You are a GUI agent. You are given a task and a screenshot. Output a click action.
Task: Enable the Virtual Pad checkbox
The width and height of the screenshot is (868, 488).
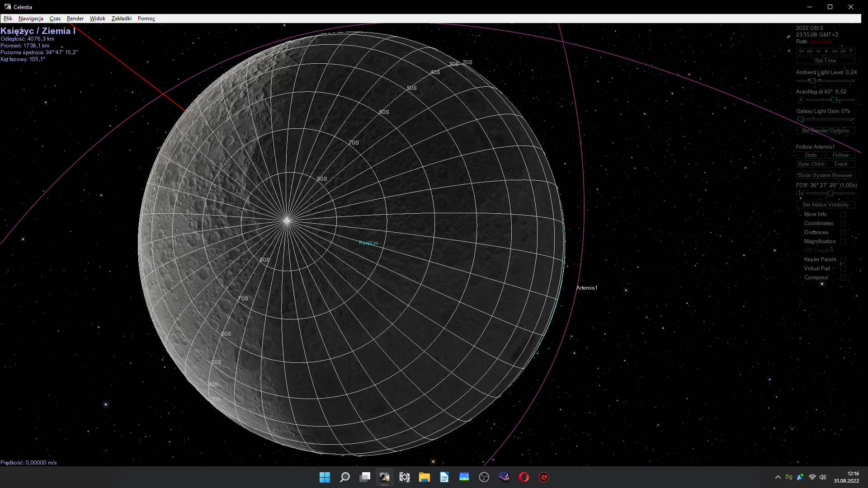tap(843, 269)
